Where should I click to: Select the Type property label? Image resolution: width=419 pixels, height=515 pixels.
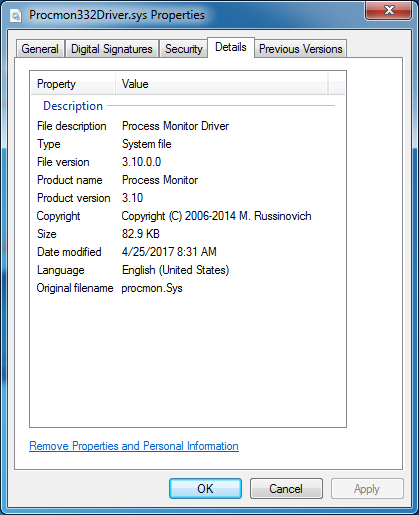[49, 144]
